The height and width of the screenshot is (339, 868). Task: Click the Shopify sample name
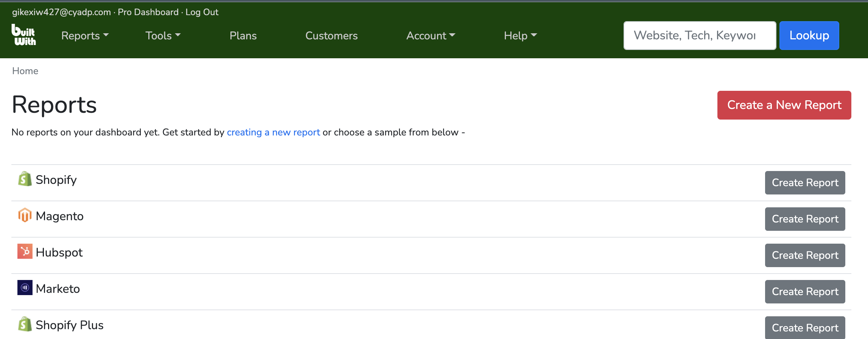coord(56,180)
